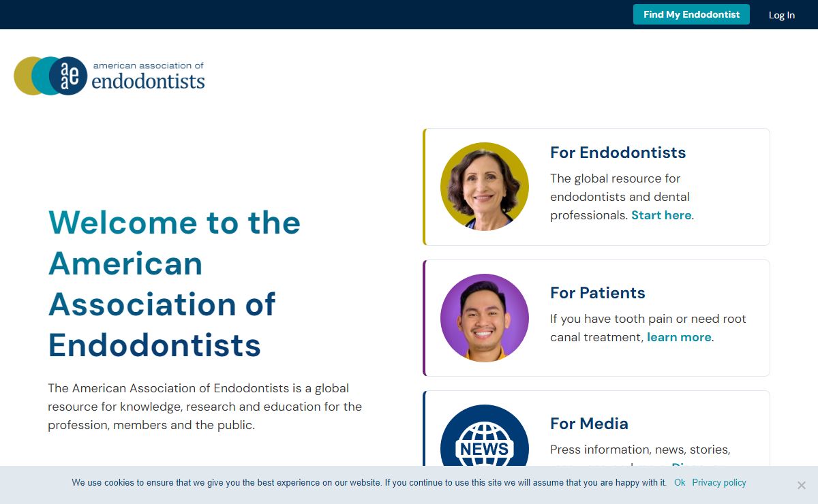
Task: Click the Start here link
Action: (x=661, y=215)
